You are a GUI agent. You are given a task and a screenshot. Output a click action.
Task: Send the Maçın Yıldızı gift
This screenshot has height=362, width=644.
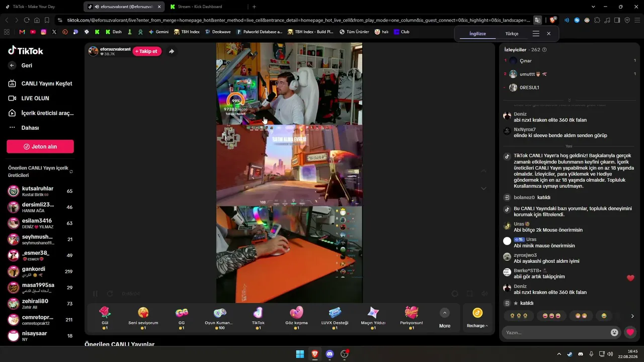(x=373, y=318)
